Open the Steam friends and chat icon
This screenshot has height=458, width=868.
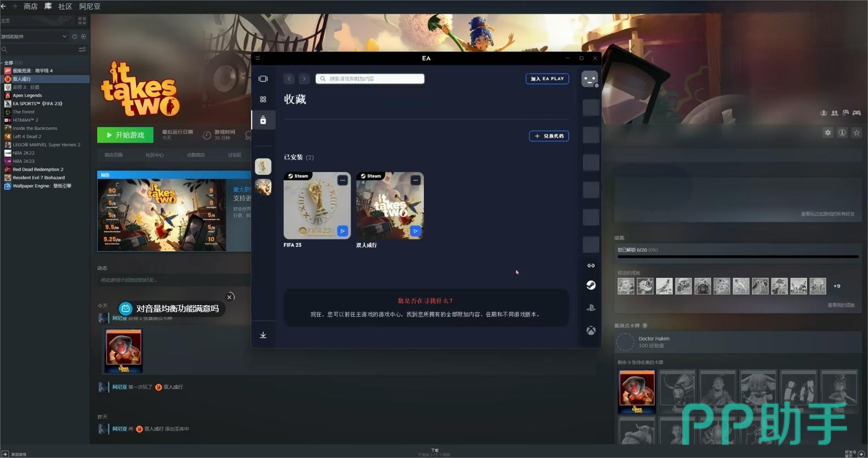click(x=861, y=454)
